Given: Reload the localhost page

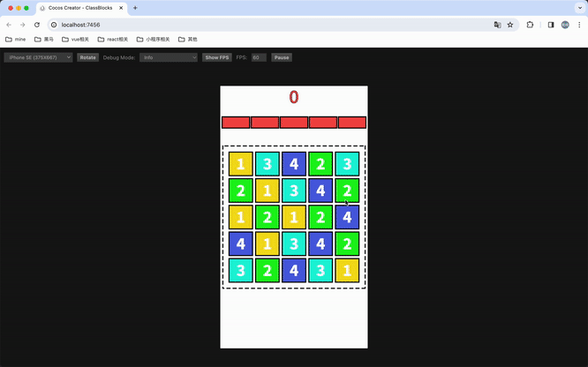Looking at the screenshot, I should 37,25.
